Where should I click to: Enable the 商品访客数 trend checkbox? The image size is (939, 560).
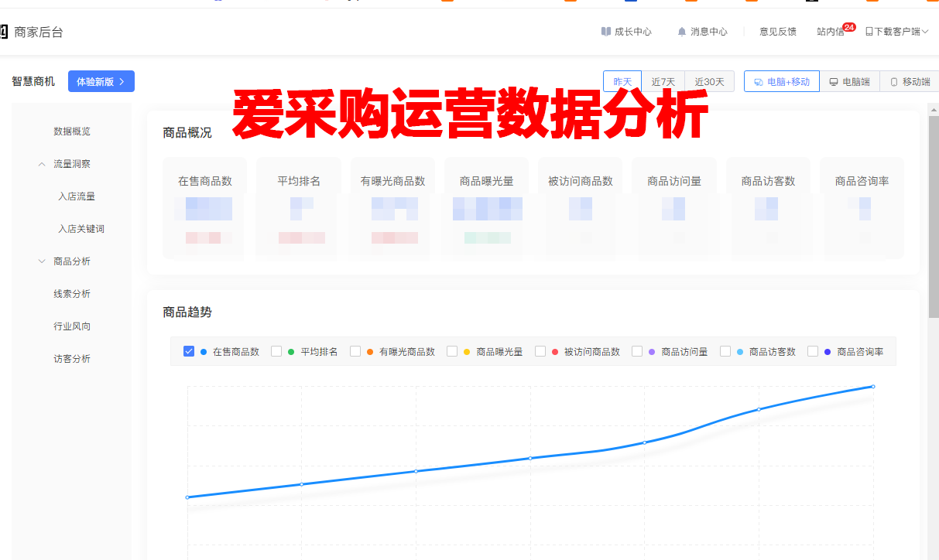tap(725, 351)
